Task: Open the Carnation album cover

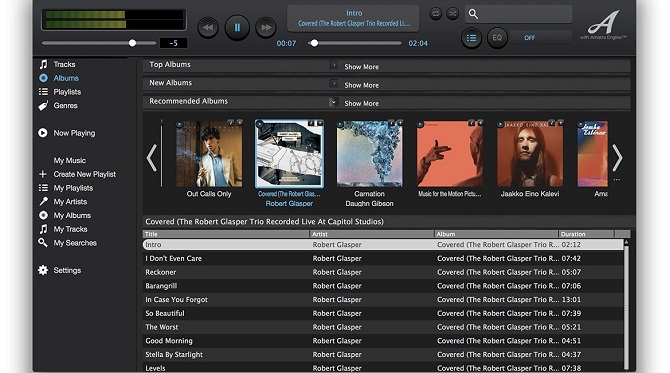Action: pos(370,154)
